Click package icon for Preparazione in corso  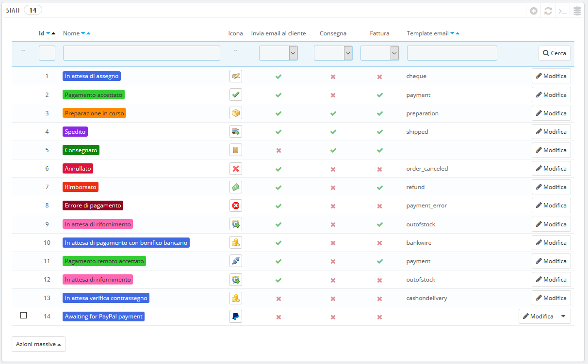coord(236,113)
